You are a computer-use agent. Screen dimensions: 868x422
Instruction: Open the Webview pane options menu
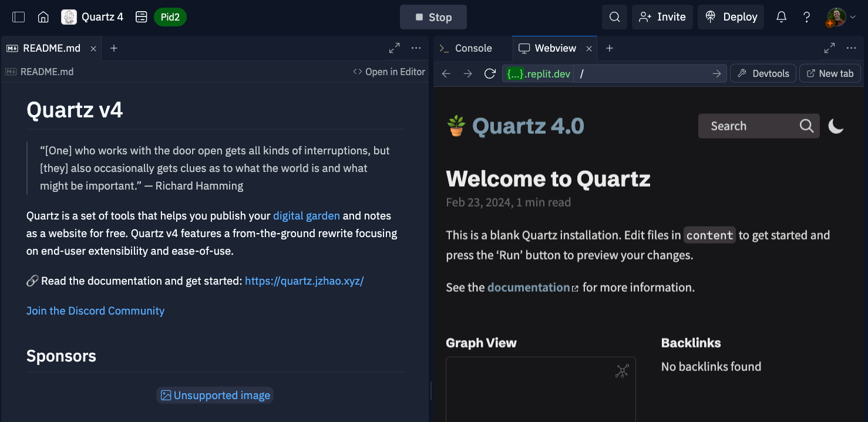851,48
